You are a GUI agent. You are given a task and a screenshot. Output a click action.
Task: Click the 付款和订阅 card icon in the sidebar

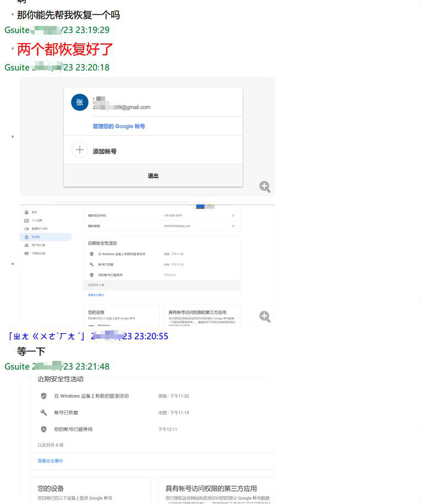click(26, 253)
